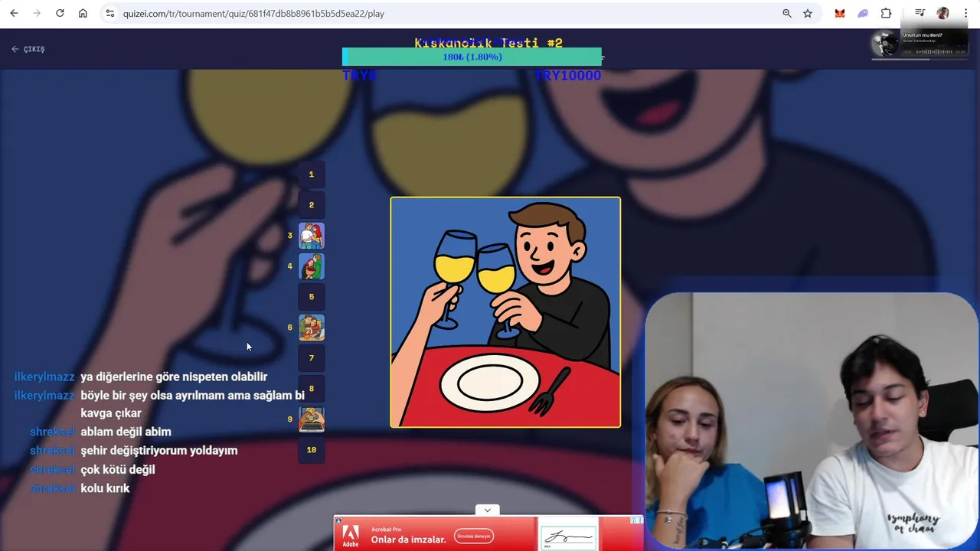Click chat message 'kolu kırık'
Image resolution: width=980 pixels, height=551 pixels.
click(x=105, y=488)
